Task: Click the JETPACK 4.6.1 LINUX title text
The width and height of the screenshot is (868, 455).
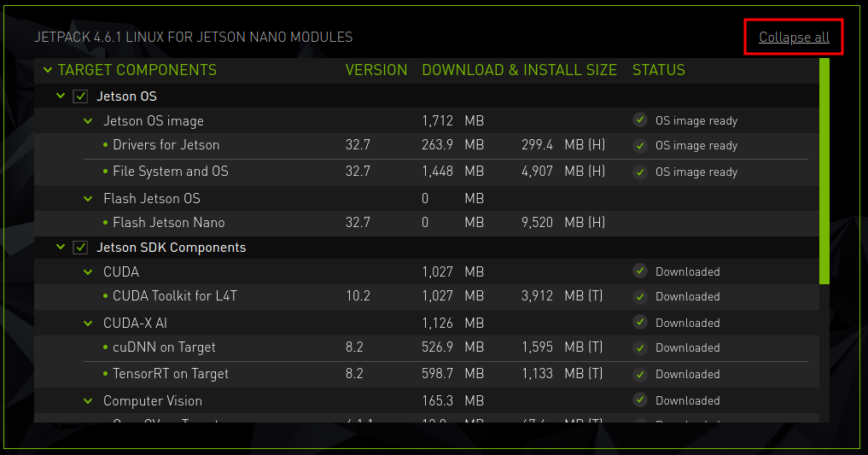Action: 193,37
